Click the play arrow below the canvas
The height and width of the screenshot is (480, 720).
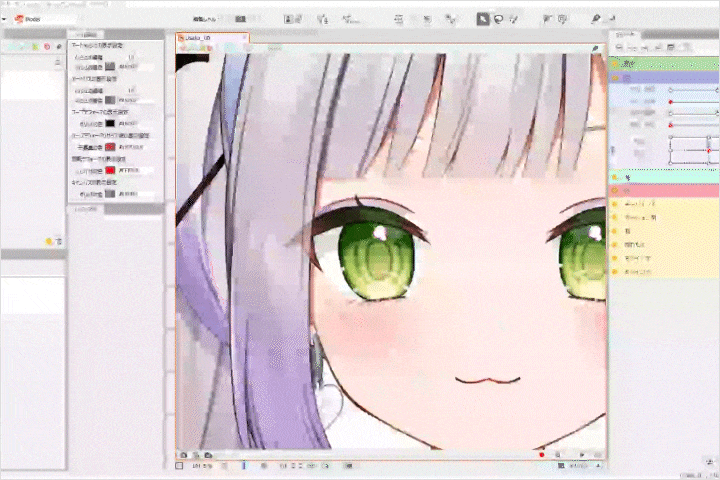[x=582, y=455]
